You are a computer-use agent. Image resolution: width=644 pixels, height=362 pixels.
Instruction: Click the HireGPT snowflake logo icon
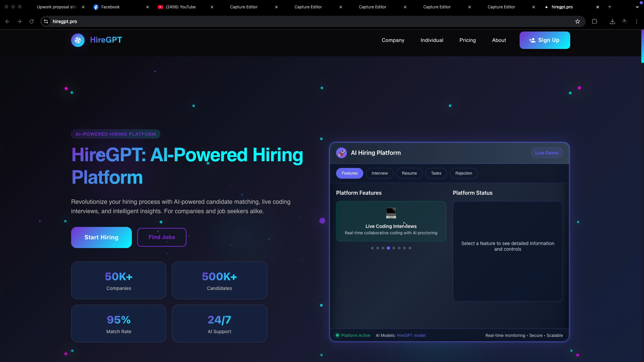coord(78,40)
